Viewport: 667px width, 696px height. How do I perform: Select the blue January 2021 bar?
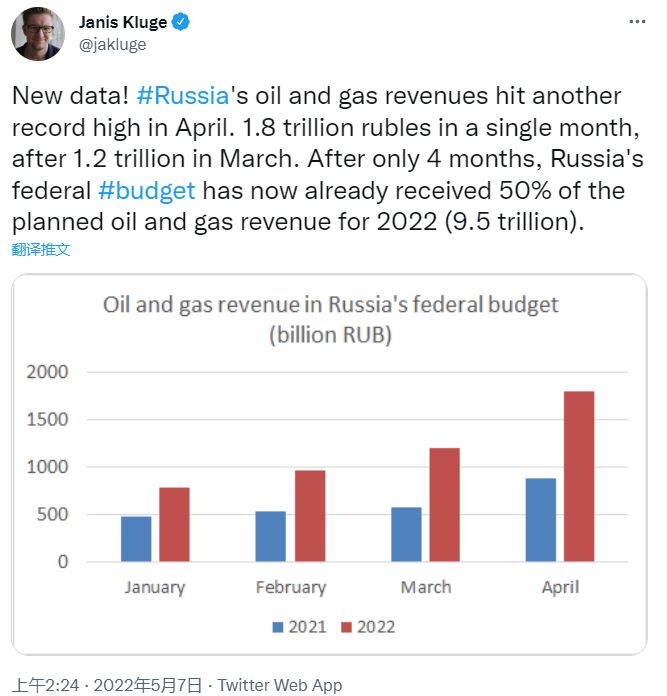pos(136,539)
